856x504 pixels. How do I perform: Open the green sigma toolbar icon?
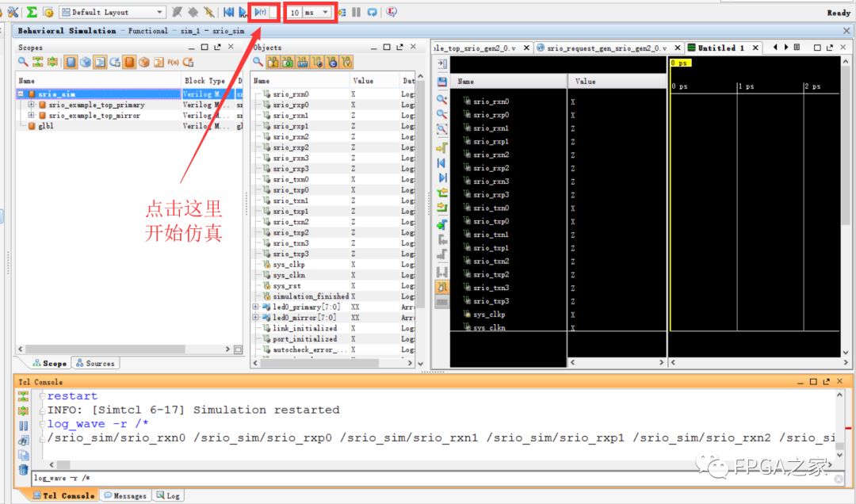click(x=32, y=12)
